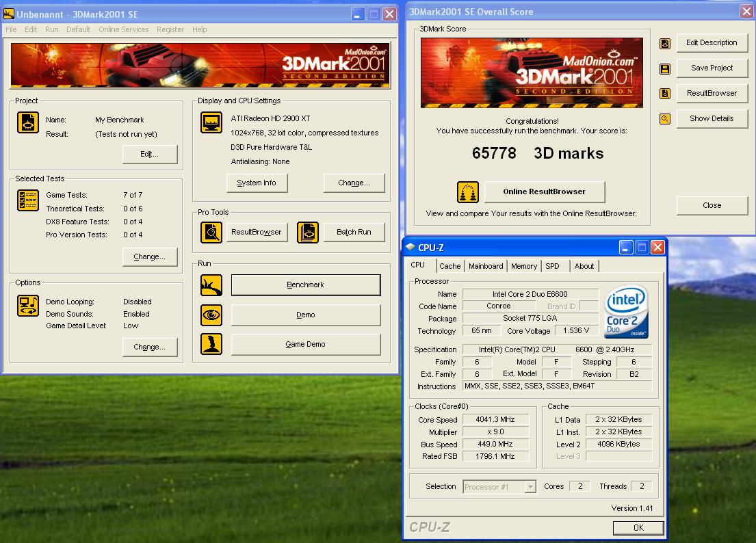This screenshot has height=543, width=756.
Task: Click the Display and CPU monitor icon
Action: pyautogui.click(x=211, y=122)
